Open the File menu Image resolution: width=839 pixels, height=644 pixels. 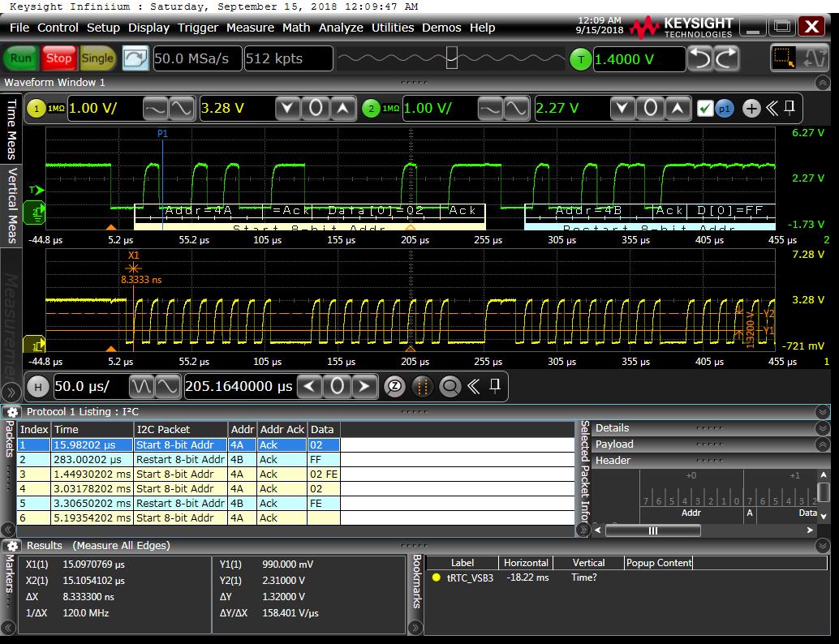click(x=19, y=28)
